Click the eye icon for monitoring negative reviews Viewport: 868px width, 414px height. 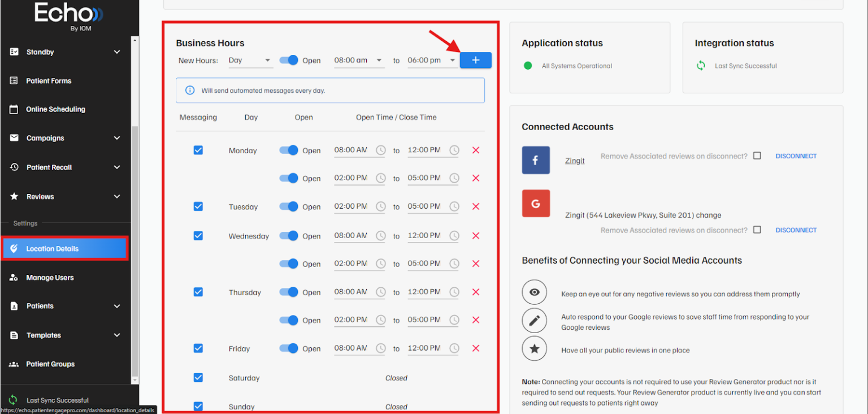pyautogui.click(x=534, y=292)
